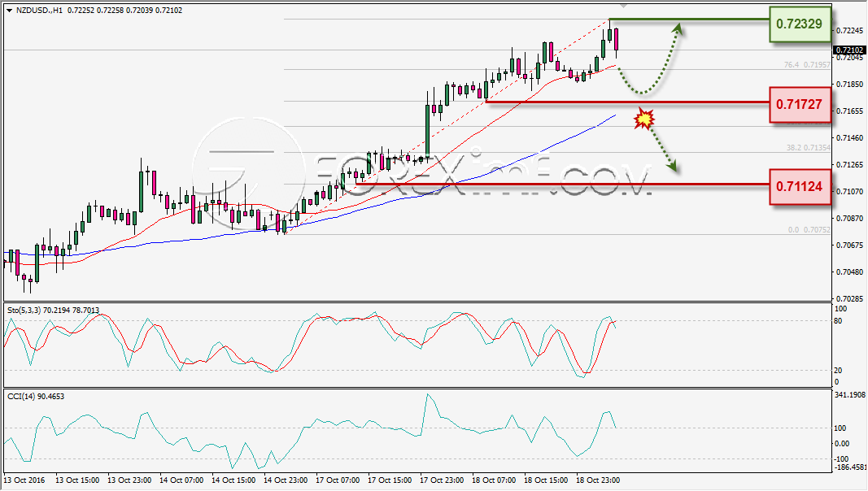868x491 pixels.
Task: Click the 0.71460 price axis label
Action: point(850,137)
